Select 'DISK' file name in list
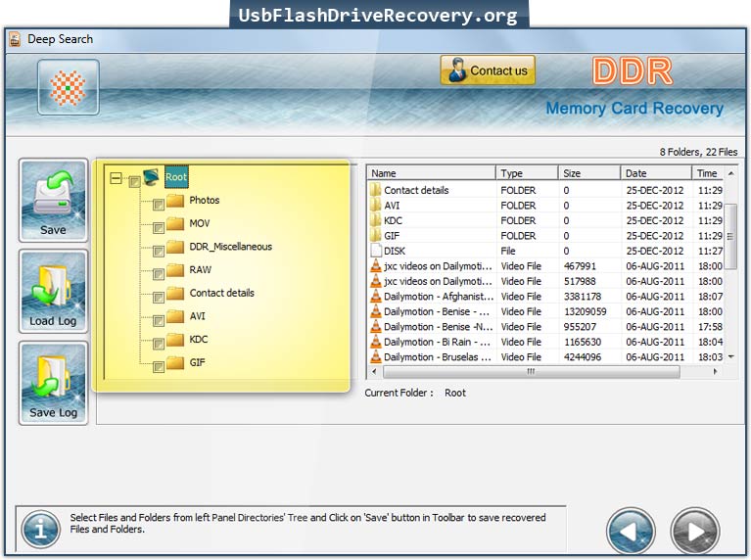 point(395,251)
